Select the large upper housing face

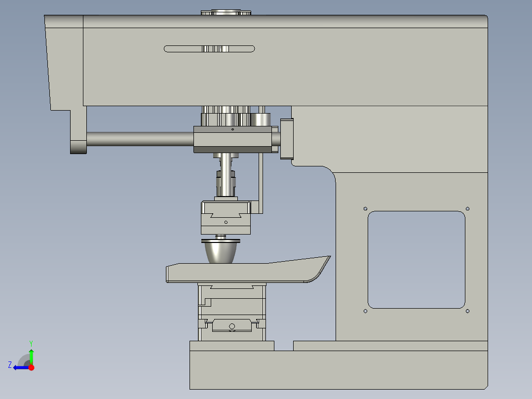(x=285, y=67)
